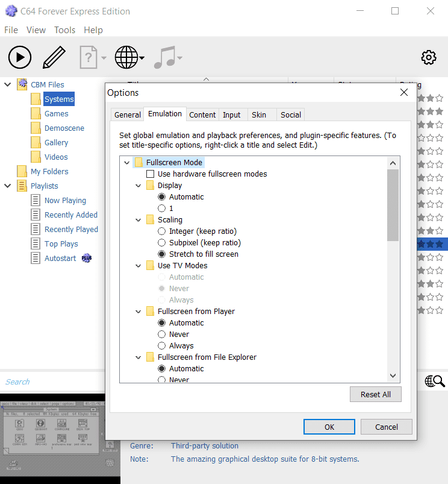Click the pencil Edit toolbar icon
448x484 pixels.
tap(54, 57)
